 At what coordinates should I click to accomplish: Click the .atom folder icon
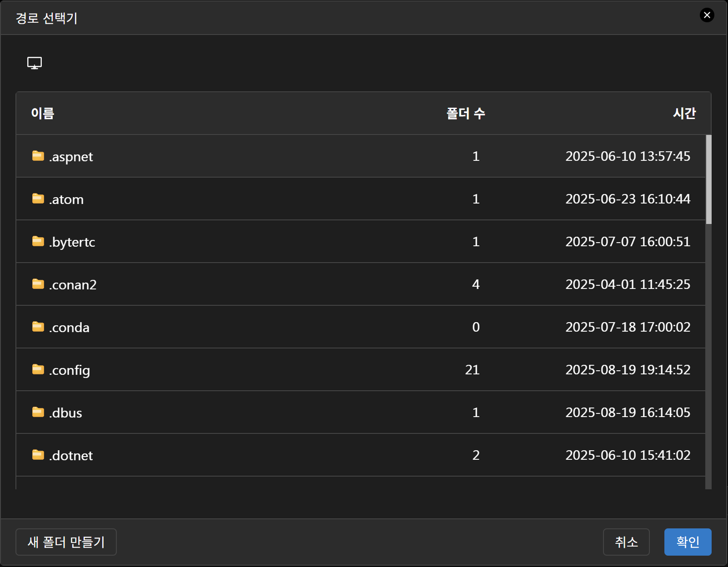point(38,199)
